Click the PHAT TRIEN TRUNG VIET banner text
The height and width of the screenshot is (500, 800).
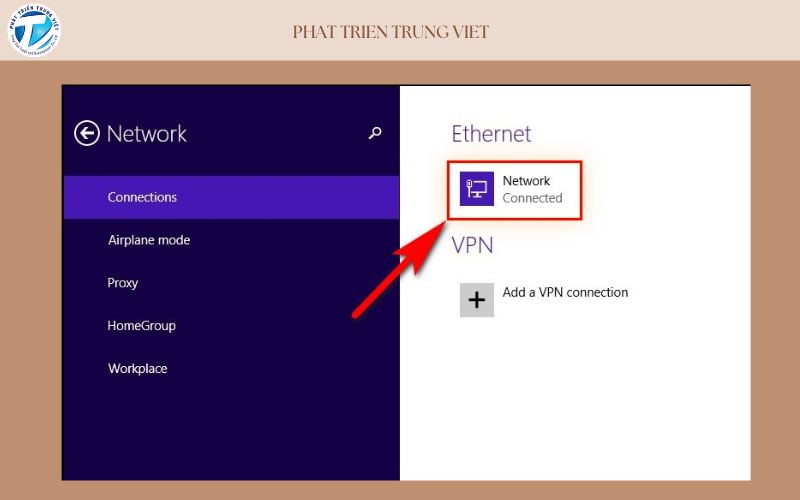pyautogui.click(x=391, y=32)
